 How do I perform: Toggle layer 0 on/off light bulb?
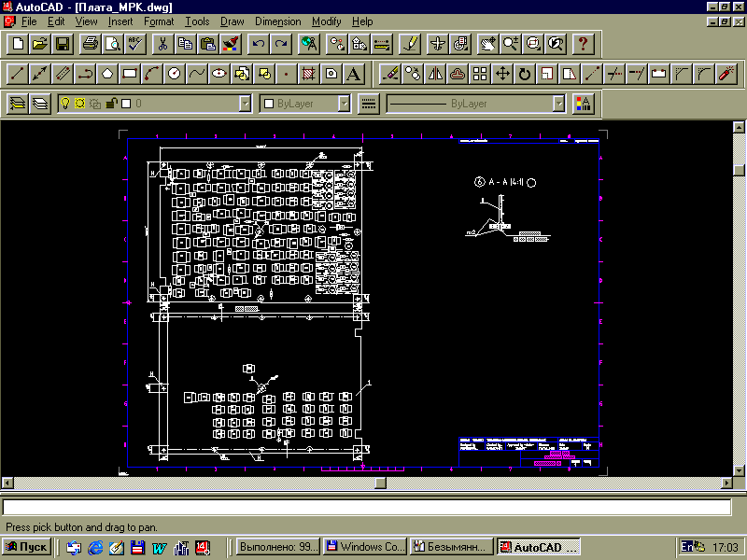[x=65, y=103]
